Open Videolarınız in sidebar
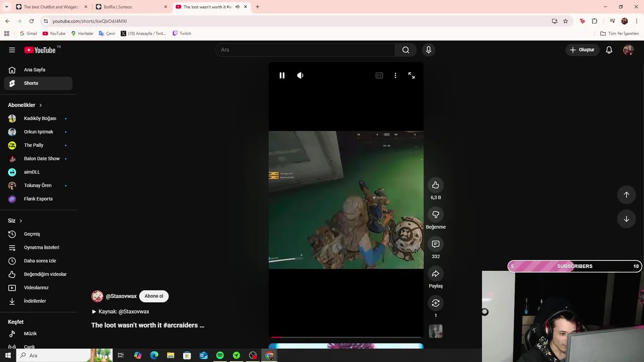This screenshot has width=644, height=362. click(x=38, y=288)
